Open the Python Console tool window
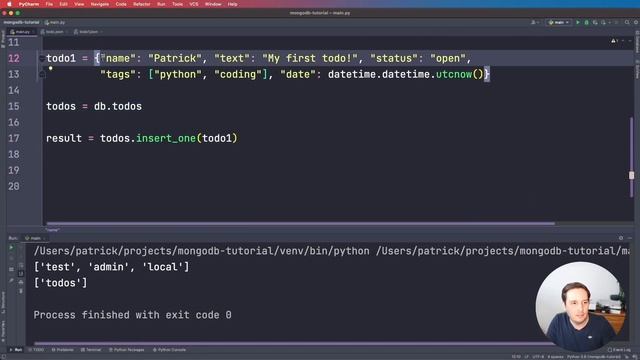The width and height of the screenshot is (640, 360). [x=169, y=350]
